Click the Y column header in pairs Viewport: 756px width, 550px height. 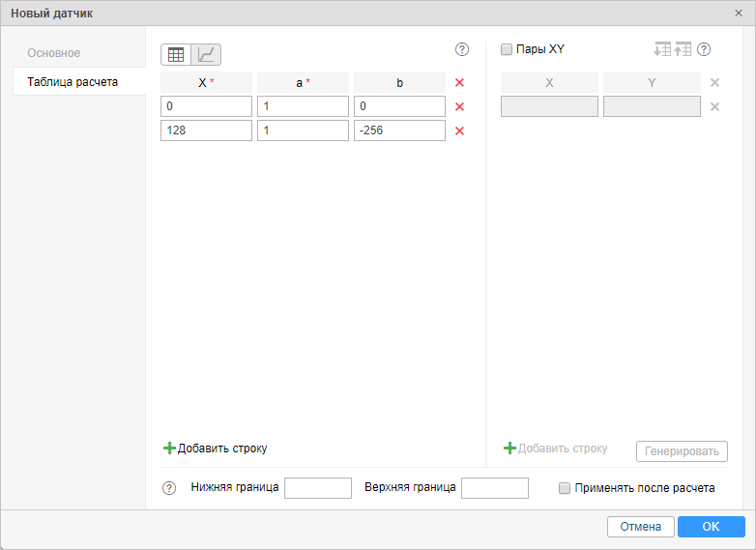(652, 82)
